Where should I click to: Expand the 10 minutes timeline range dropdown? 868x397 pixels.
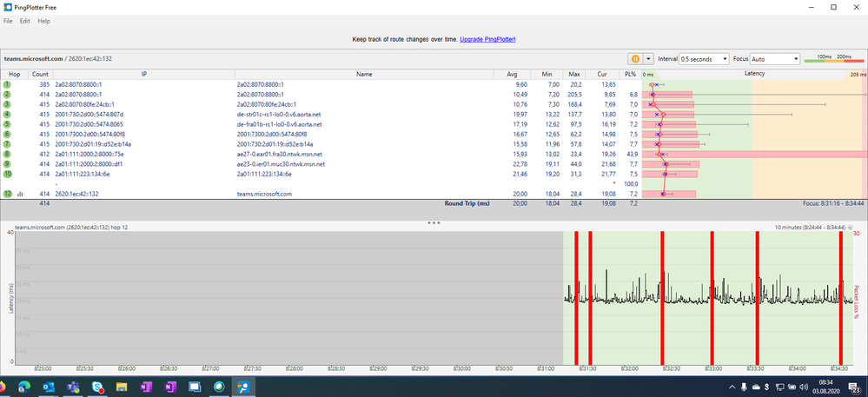coord(851,228)
